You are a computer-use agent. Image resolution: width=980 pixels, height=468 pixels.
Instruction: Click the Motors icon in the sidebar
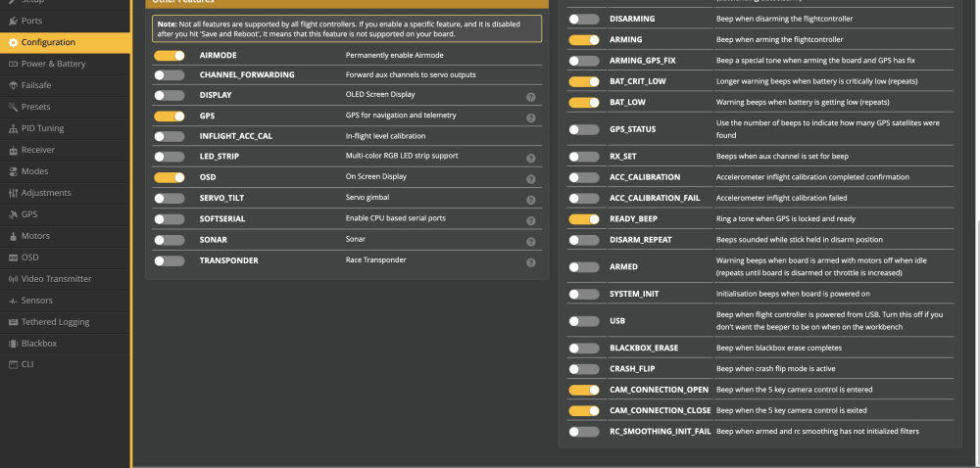coord(14,236)
